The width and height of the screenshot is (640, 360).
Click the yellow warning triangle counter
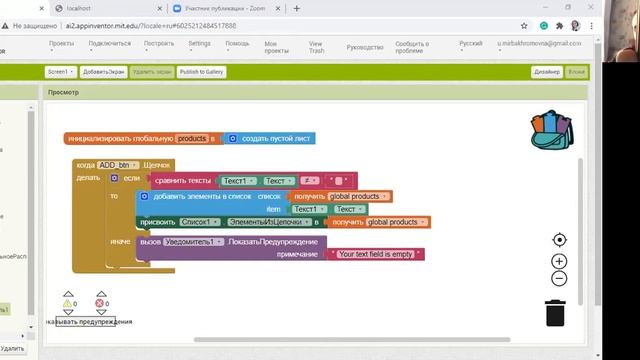67,303
